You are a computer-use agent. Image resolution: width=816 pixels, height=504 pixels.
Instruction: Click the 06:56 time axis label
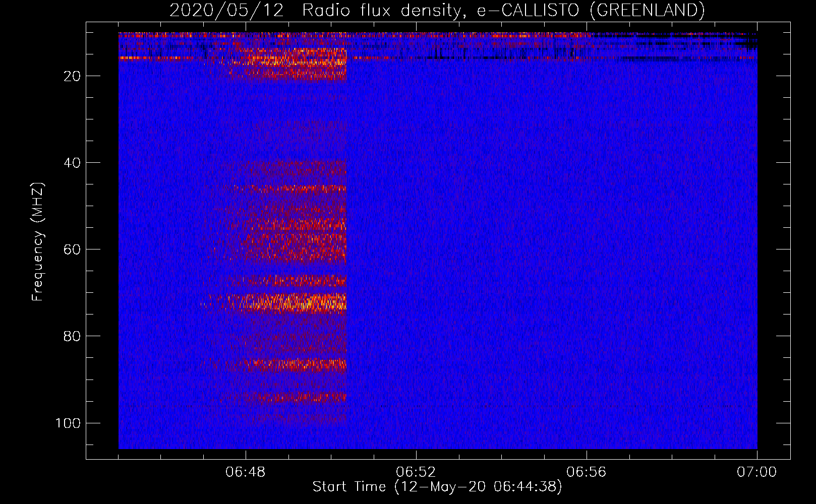pyautogui.click(x=587, y=472)
